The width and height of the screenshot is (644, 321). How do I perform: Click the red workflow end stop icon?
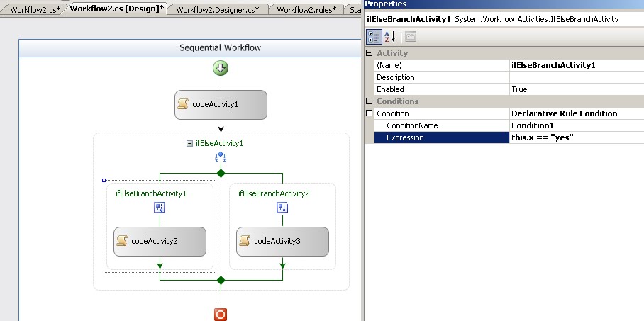(221, 315)
